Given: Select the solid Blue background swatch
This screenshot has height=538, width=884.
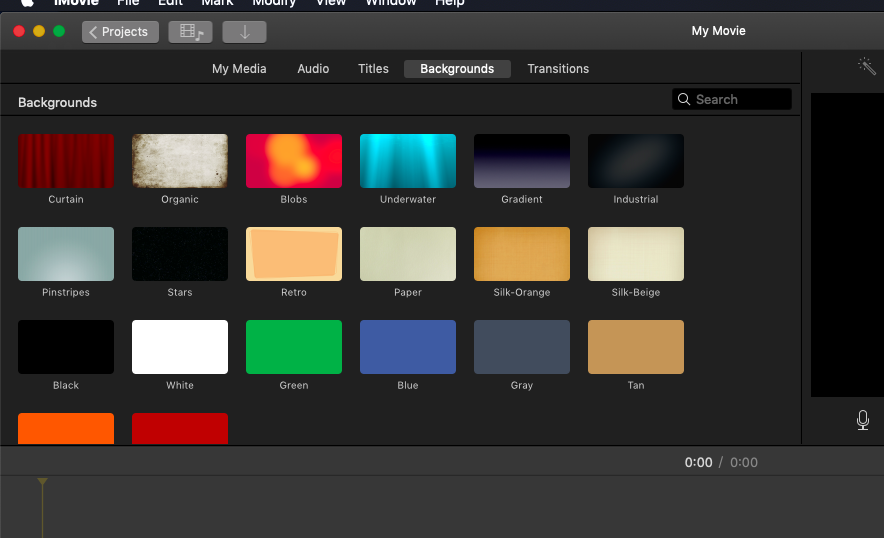Looking at the screenshot, I should tap(408, 347).
